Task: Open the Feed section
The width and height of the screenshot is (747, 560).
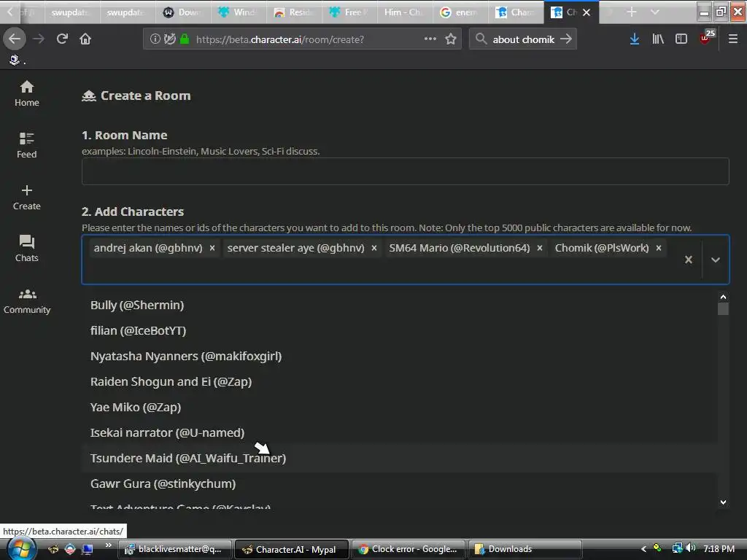Action: 27,145
